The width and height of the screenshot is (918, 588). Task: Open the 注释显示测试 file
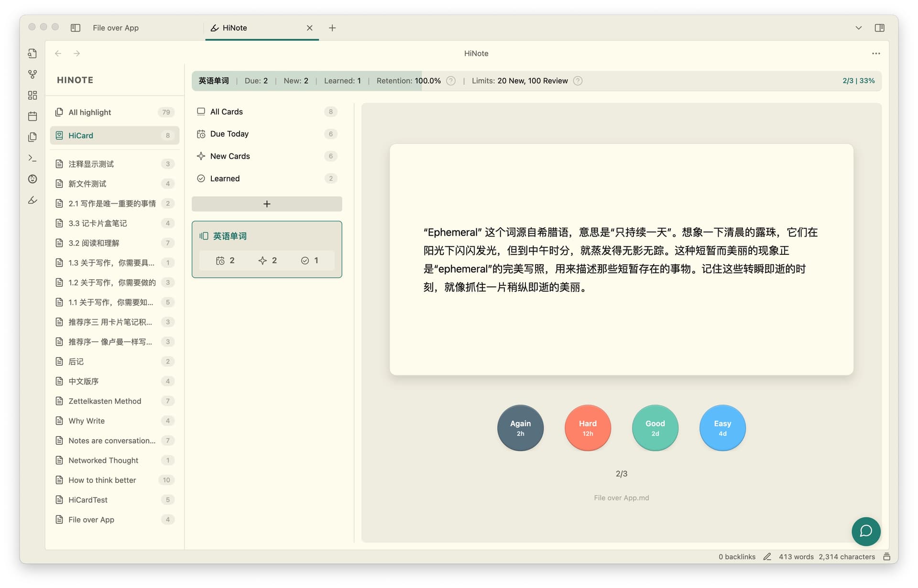115,164
